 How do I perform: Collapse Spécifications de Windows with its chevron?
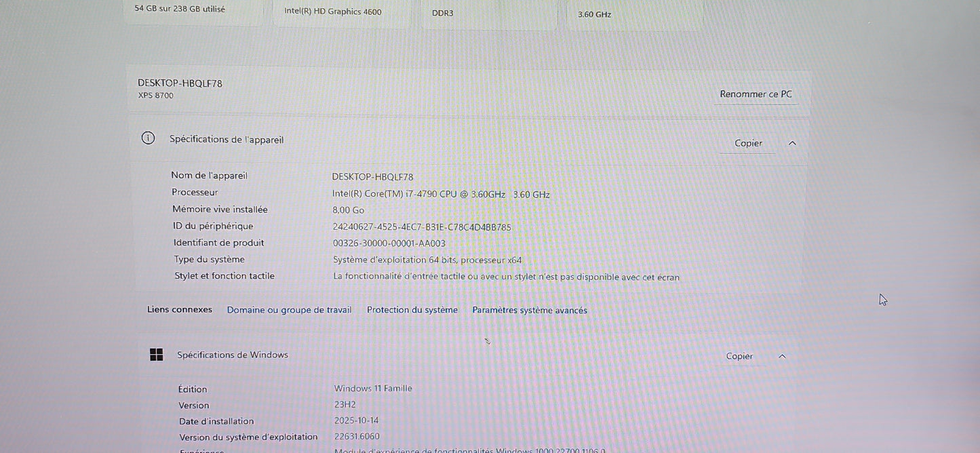click(781, 355)
